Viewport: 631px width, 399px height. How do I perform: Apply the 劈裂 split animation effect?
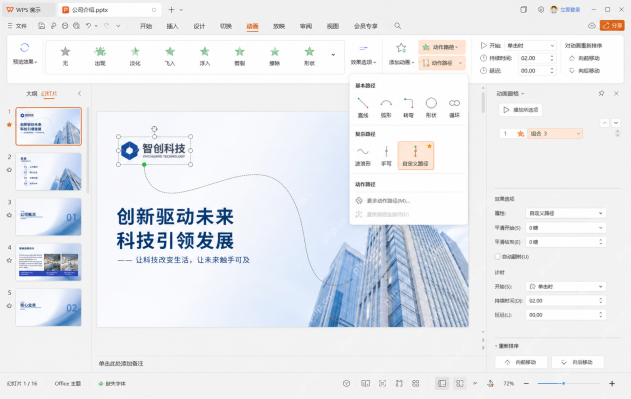(x=240, y=56)
